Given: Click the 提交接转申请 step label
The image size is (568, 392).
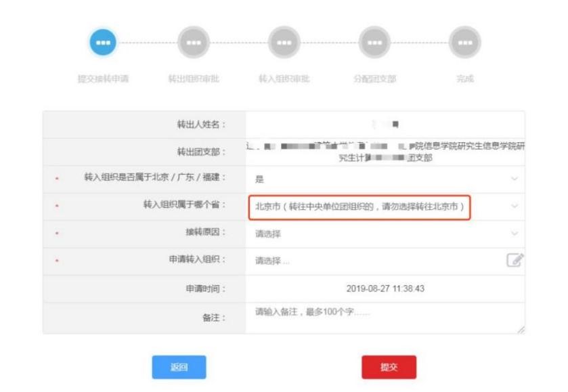Looking at the screenshot, I should click(x=102, y=79).
